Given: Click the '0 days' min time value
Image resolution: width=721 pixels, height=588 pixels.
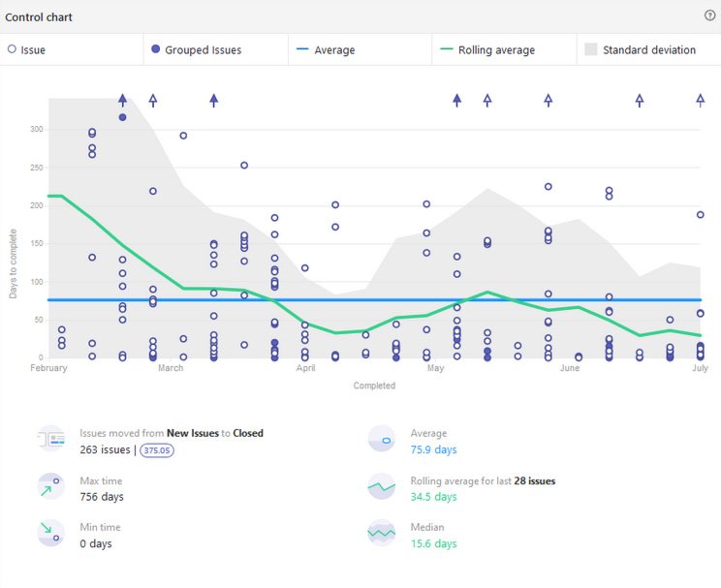Looking at the screenshot, I should 96,543.
